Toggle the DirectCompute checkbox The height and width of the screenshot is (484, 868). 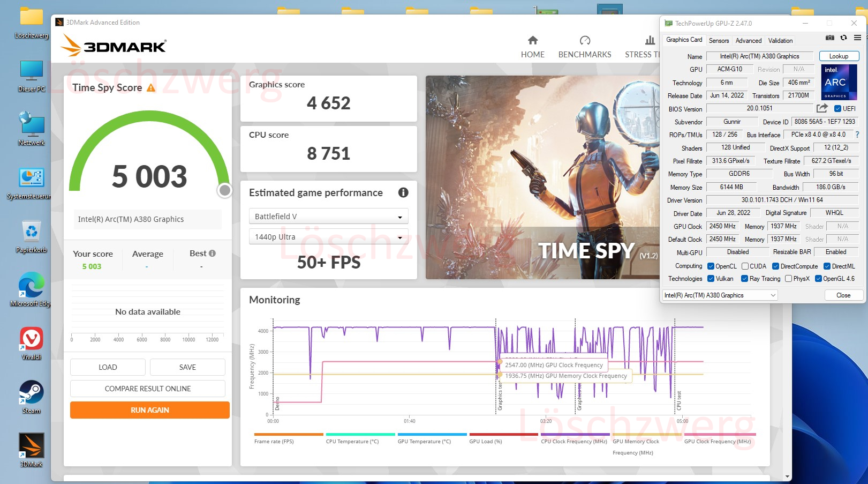[775, 266]
